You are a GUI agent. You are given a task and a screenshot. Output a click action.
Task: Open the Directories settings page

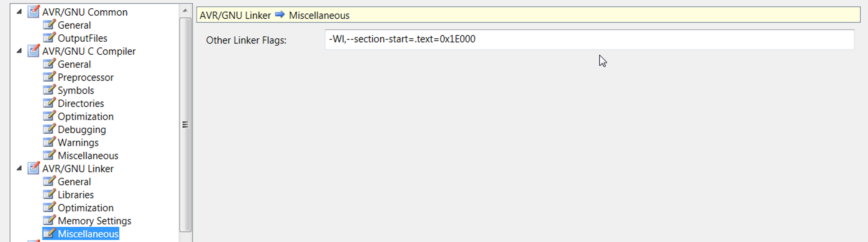click(x=81, y=103)
